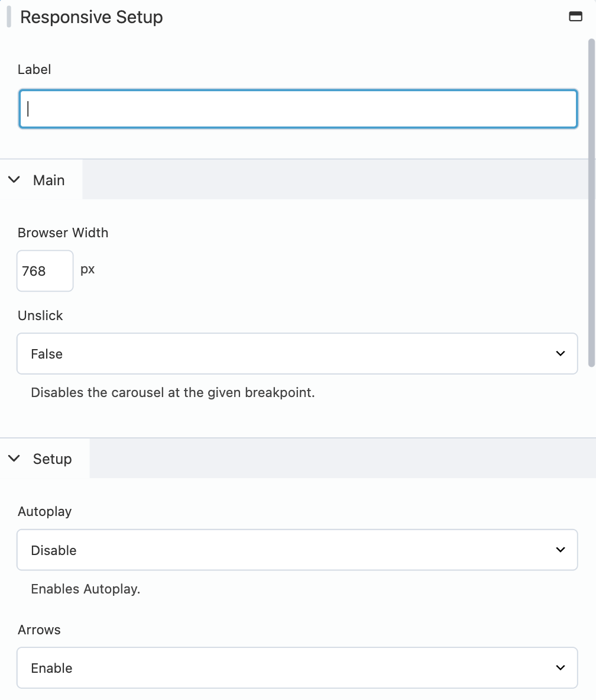
Task: Click 'Disables the carousel at the given breakpoint.' text
Action: 173,392
